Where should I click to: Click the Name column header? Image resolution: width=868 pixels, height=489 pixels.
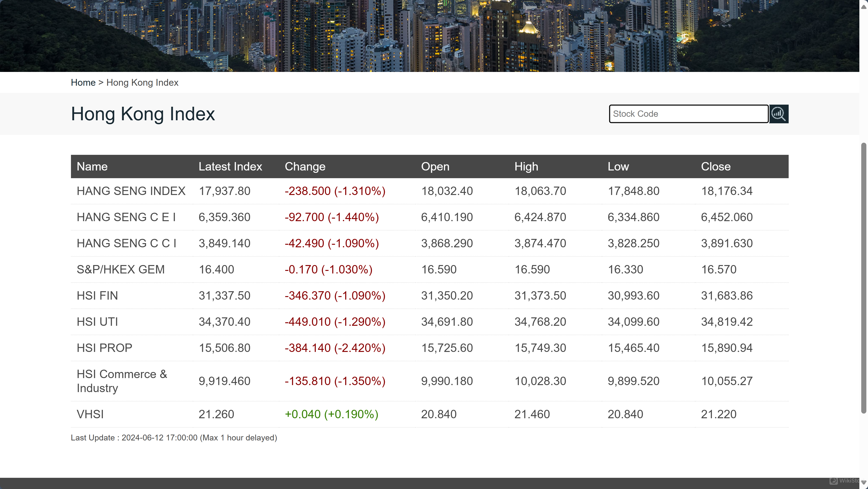[x=92, y=167]
